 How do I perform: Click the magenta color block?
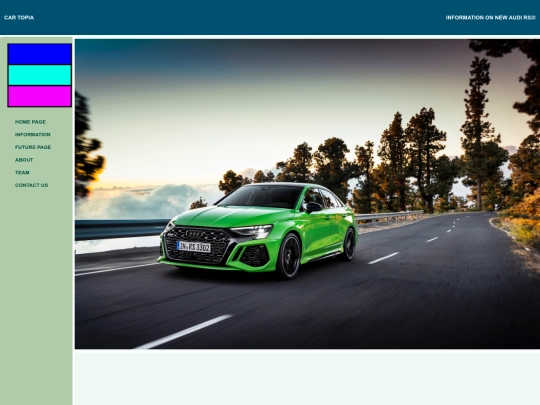pyautogui.click(x=40, y=96)
